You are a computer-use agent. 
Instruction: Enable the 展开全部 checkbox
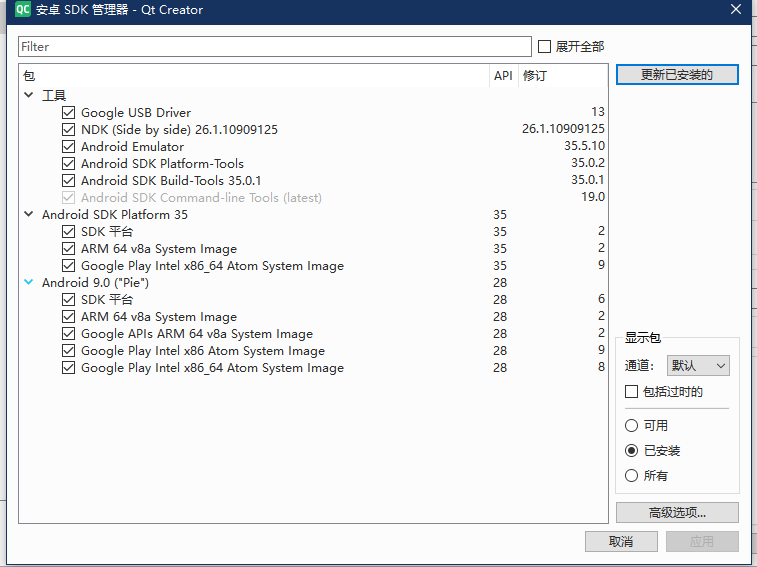544,46
